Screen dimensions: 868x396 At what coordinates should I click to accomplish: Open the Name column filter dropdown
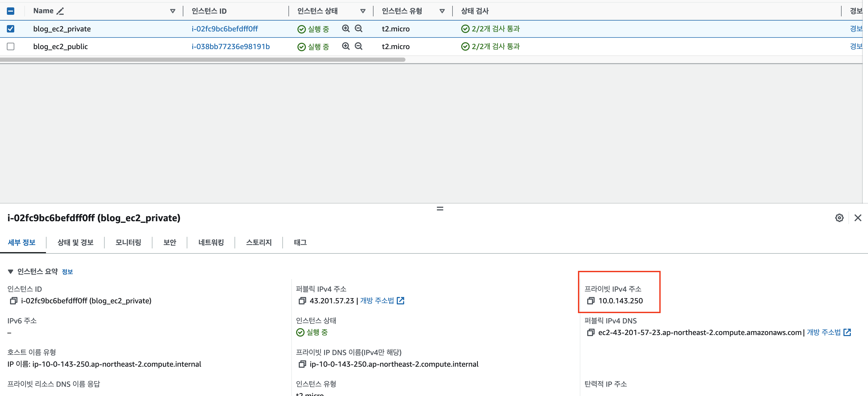point(172,11)
